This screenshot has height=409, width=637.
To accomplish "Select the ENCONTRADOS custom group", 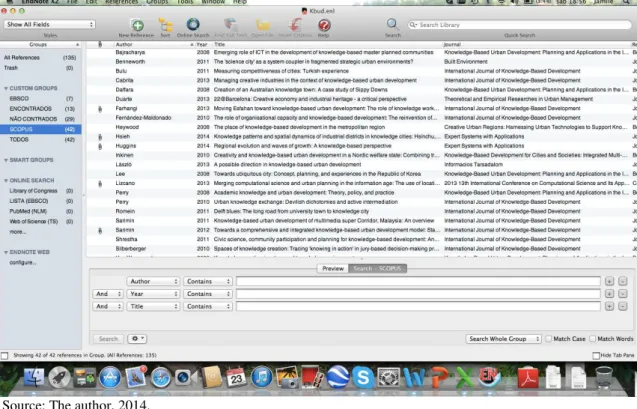I will 40,109.
